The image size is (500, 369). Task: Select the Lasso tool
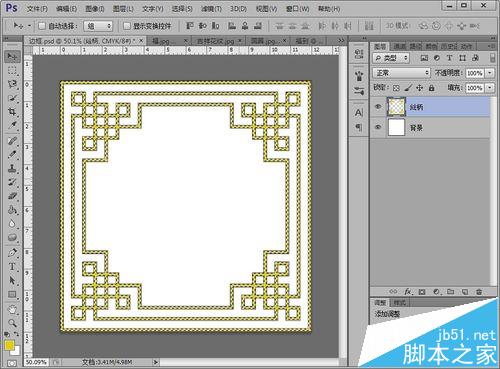click(12, 84)
